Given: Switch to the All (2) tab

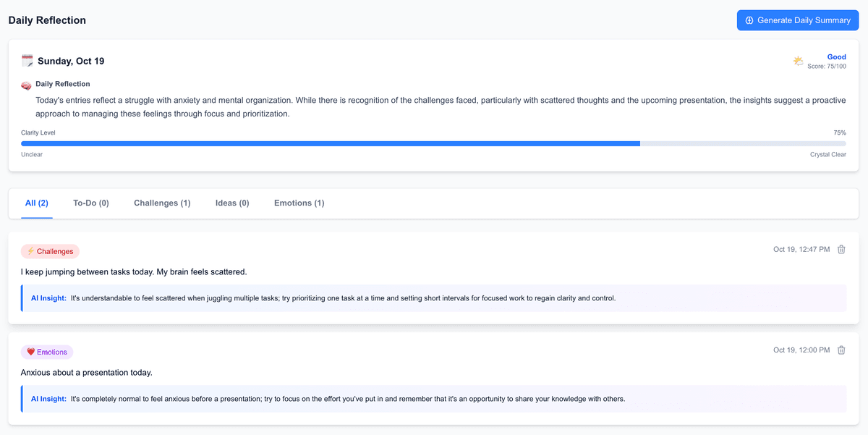Looking at the screenshot, I should (37, 203).
